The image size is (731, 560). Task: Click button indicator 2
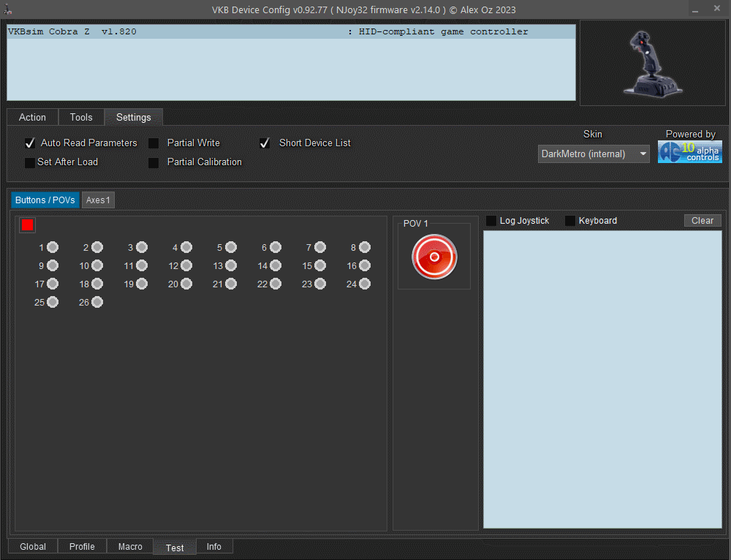[x=97, y=247]
